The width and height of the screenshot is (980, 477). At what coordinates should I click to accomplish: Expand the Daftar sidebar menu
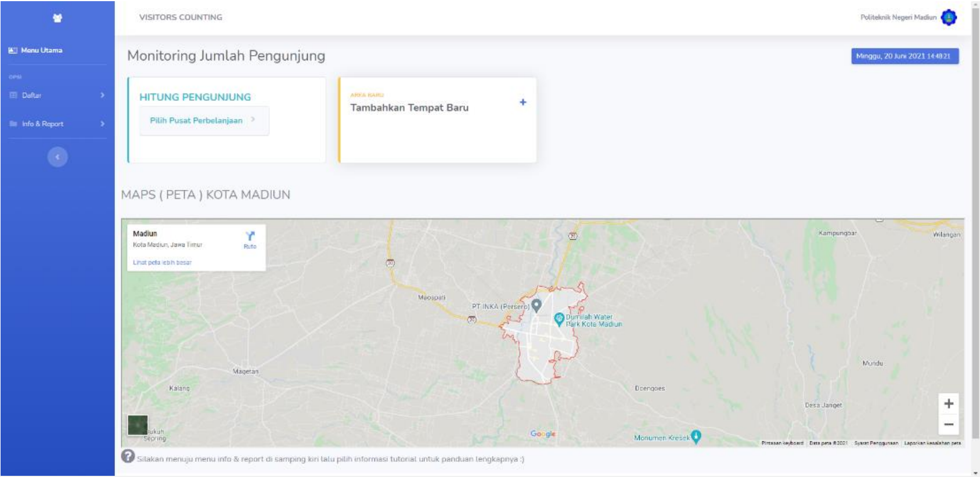[57, 95]
